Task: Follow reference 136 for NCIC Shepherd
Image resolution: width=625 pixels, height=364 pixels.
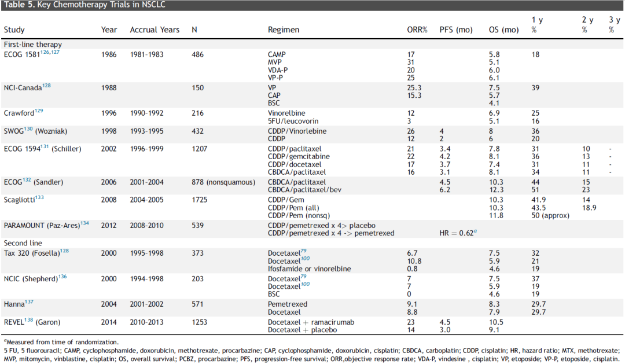Action: (x=62, y=277)
